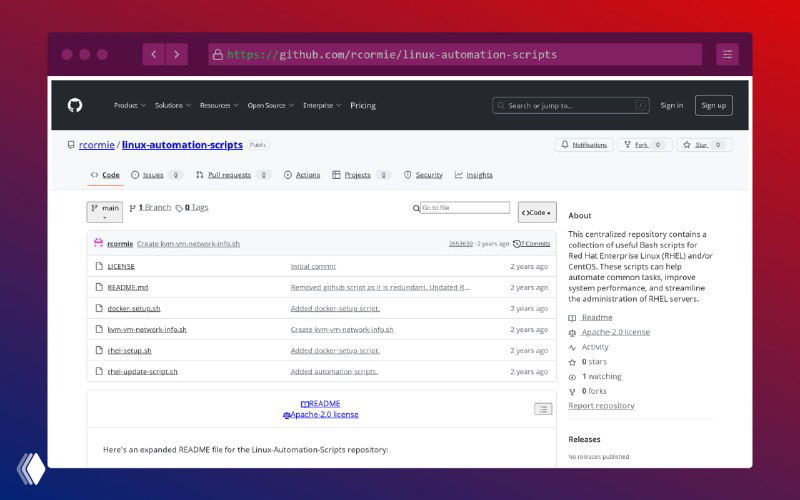Go back with browser back arrow
This screenshot has height=500, width=800.
154,54
